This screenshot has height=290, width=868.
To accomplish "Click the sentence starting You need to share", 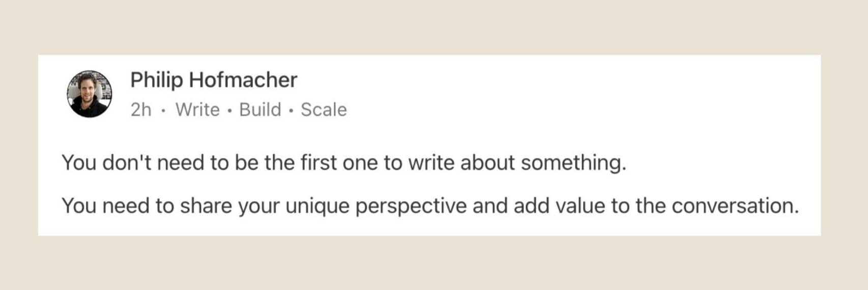I will coord(430,207).
